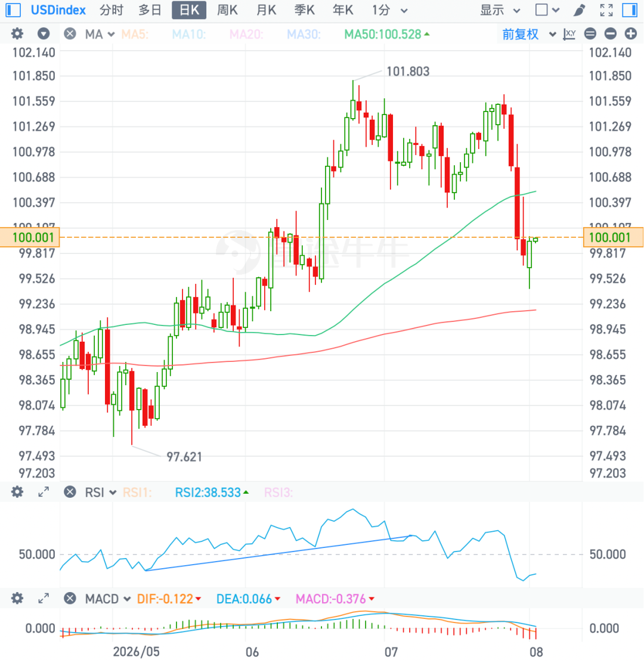Toggle the MA20 line visibility
This screenshot has height=663, width=644.
coord(246,34)
